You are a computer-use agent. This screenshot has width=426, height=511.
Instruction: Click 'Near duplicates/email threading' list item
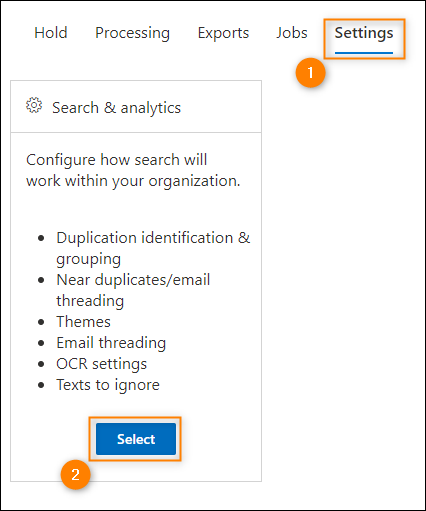133,290
